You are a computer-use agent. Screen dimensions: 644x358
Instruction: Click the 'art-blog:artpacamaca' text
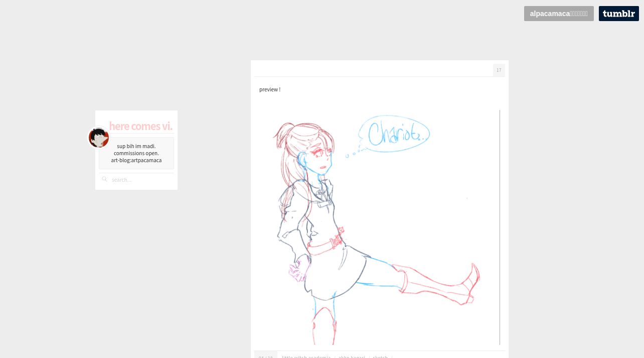(x=136, y=160)
